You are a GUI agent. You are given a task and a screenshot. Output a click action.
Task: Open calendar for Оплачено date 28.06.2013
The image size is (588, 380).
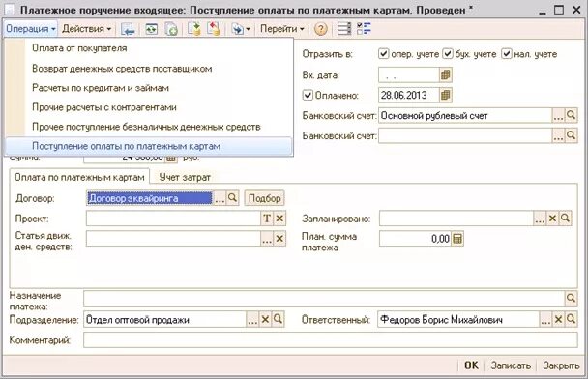(446, 95)
